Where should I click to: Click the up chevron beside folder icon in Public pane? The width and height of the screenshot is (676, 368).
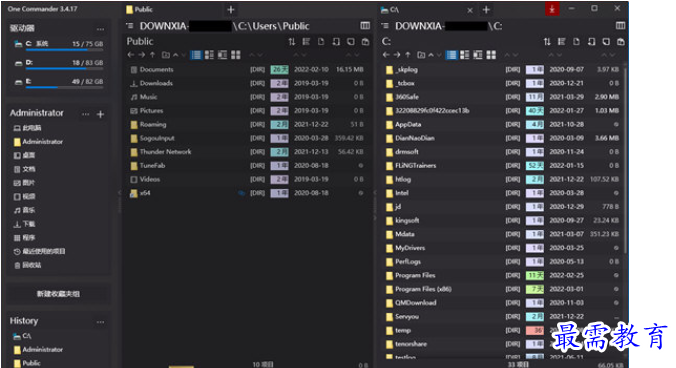(x=175, y=55)
